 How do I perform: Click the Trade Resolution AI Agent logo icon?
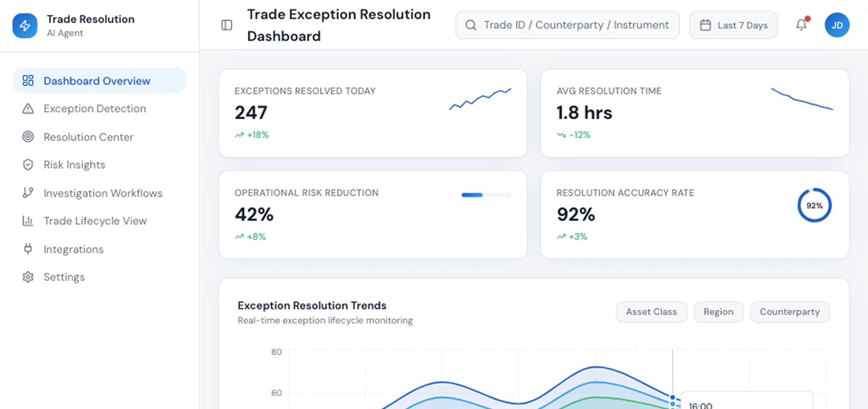[x=25, y=25]
